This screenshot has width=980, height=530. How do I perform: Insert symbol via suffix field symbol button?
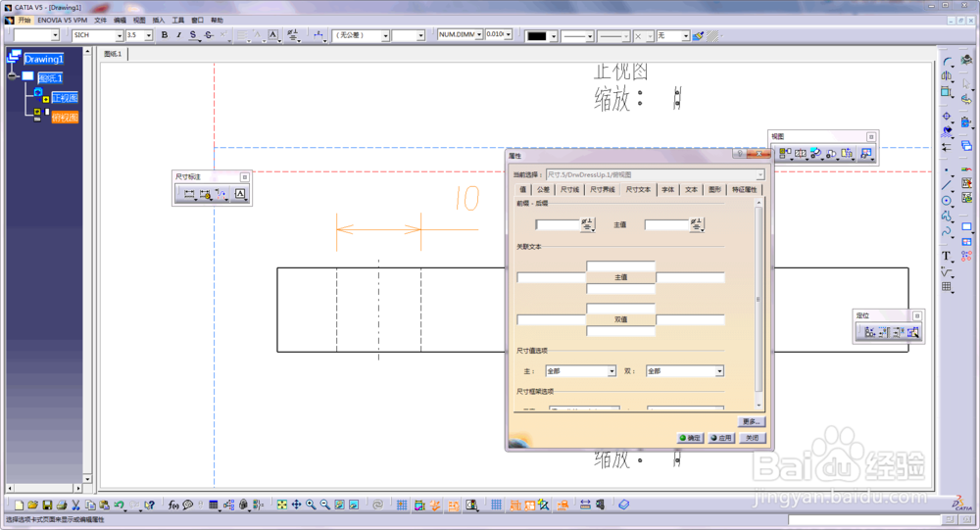tap(697, 224)
